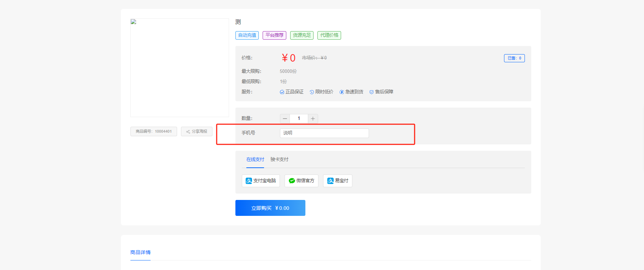Click the 自动充值 tag
Screen dimensions: 644x270
[247, 35]
